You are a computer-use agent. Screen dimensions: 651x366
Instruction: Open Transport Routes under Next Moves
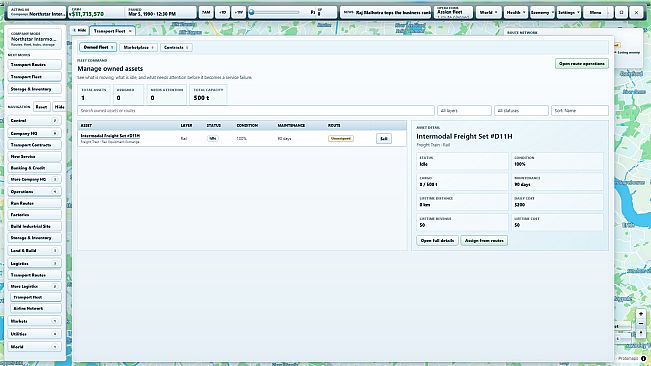coord(34,65)
